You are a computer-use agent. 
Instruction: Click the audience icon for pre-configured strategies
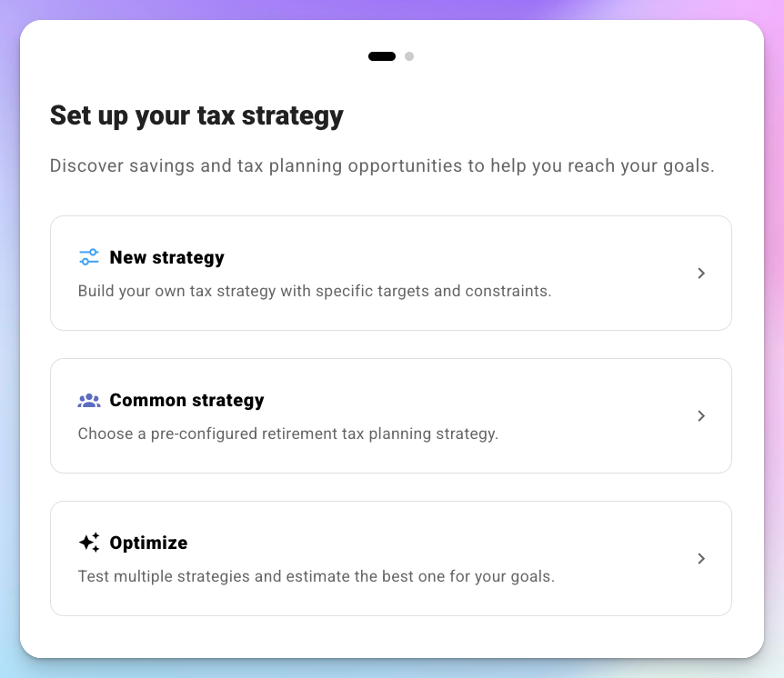pos(88,400)
